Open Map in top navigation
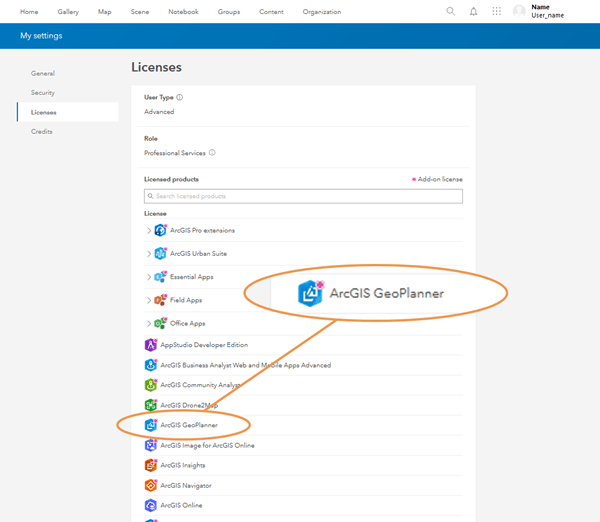Image resolution: width=600 pixels, height=522 pixels. tap(104, 12)
